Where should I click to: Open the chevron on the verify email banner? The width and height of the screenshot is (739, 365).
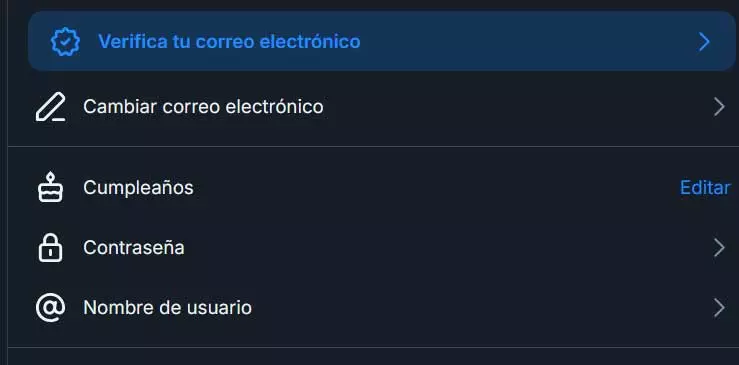pyautogui.click(x=704, y=42)
